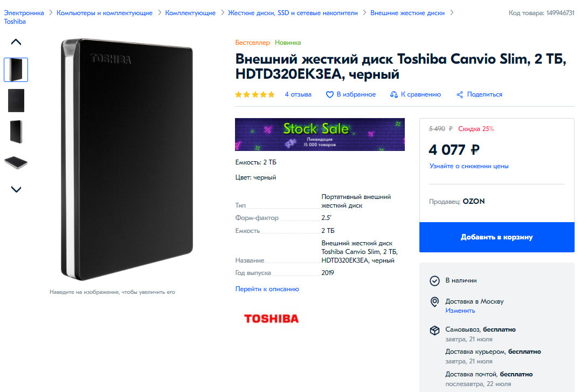Screen dimensions: 587x392
Task: Select the flat-lying drive thumbnail
Action: tap(16, 162)
